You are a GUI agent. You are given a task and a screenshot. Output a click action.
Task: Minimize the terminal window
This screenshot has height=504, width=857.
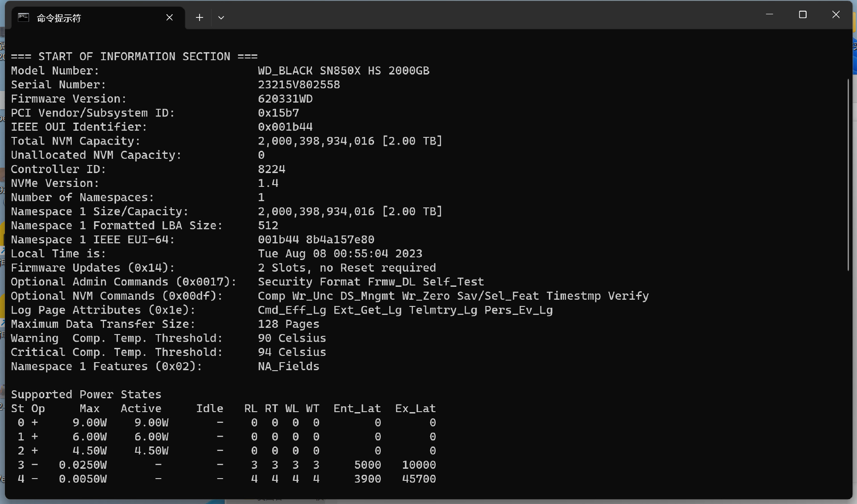770,15
